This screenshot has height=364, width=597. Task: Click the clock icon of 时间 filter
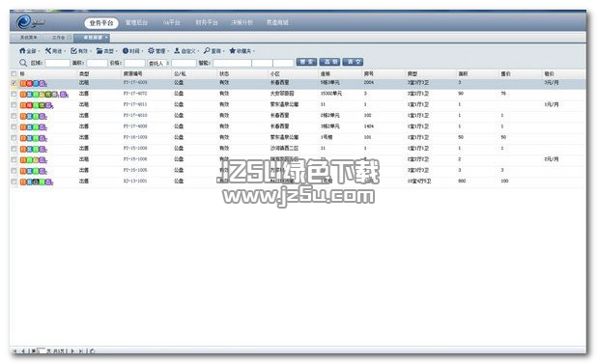[x=126, y=50]
